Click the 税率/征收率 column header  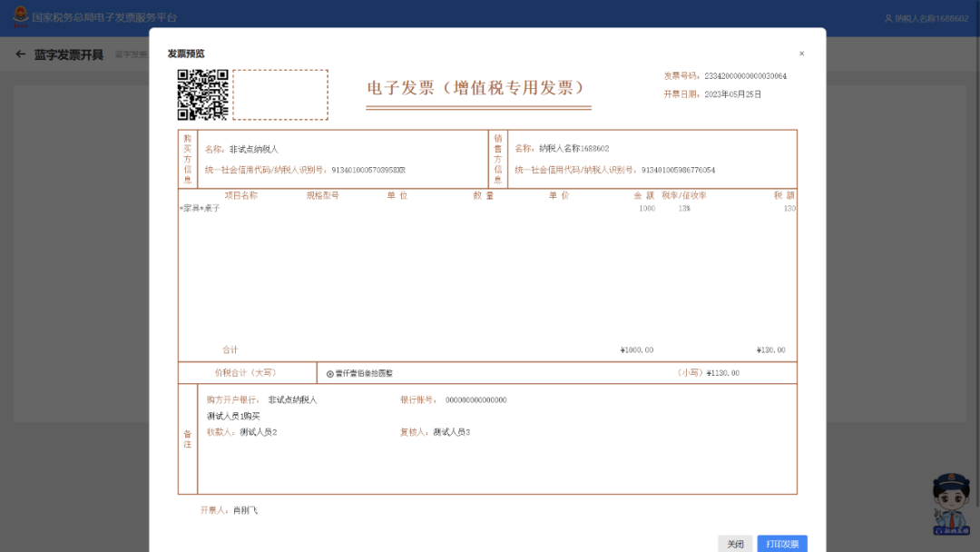pos(684,196)
